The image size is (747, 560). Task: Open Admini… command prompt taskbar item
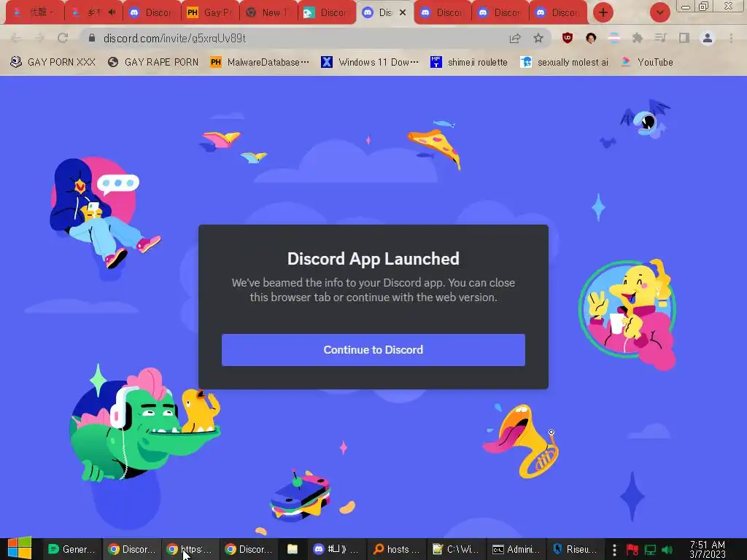pyautogui.click(x=516, y=549)
